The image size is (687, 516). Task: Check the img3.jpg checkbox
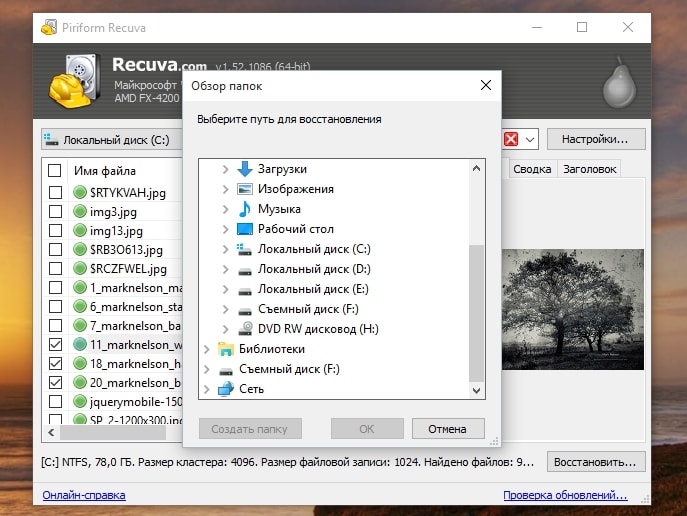[x=55, y=211]
